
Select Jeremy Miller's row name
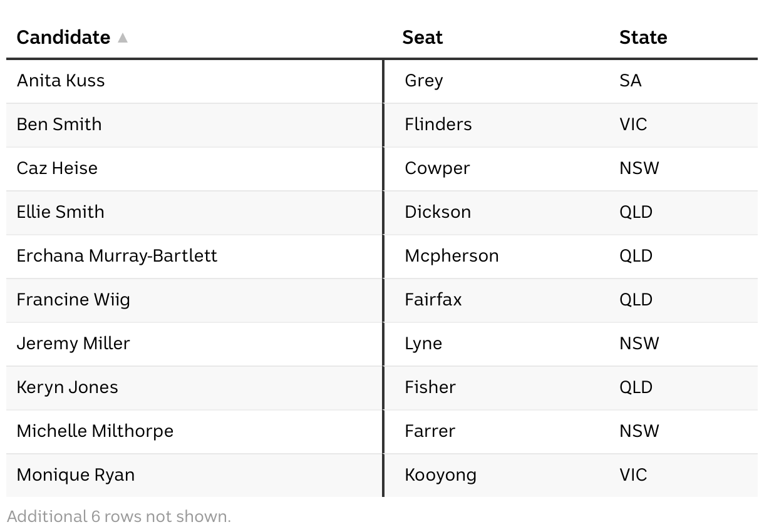pos(73,344)
